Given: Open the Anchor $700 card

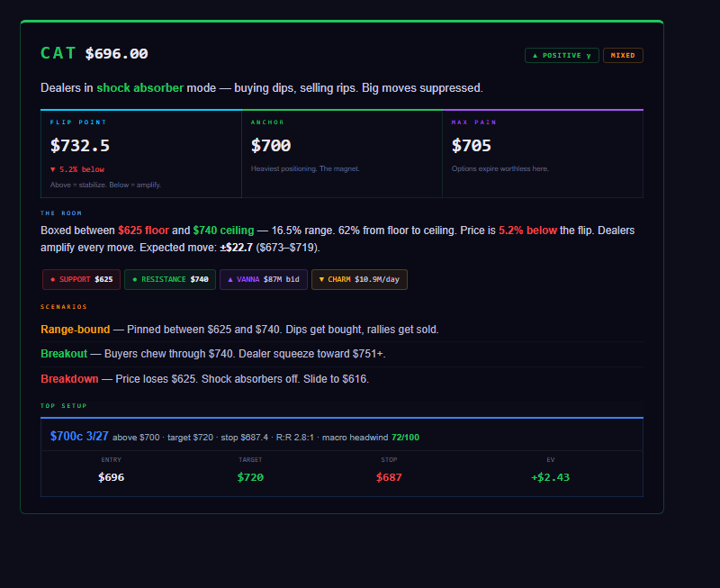Looking at the screenshot, I should coord(342,154).
